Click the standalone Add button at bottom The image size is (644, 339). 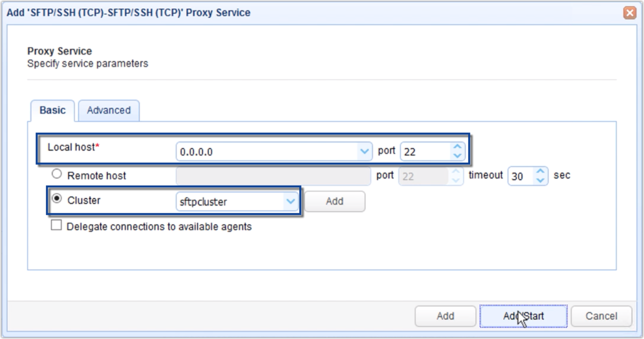pyautogui.click(x=445, y=316)
